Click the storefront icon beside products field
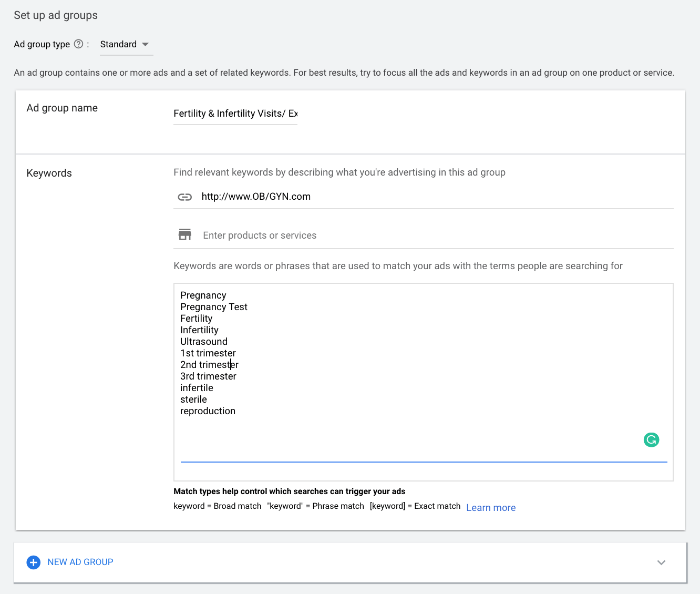Viewport: 700px width, 594px height. click(x=184, y=235)
